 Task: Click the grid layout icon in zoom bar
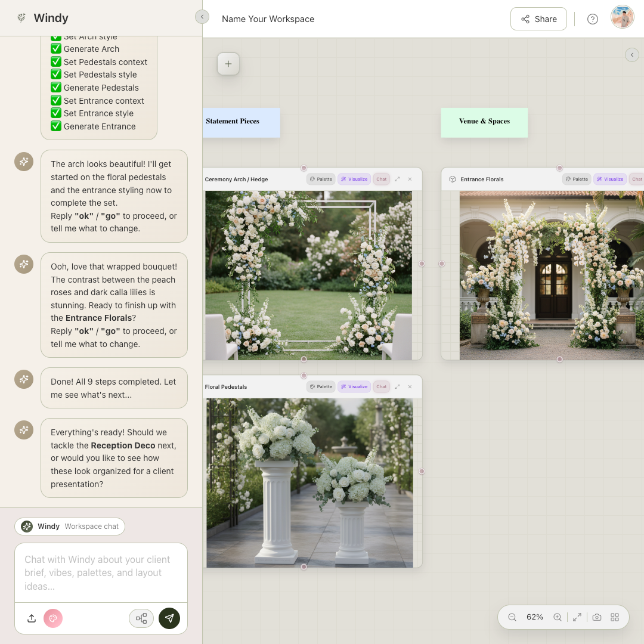point(615,617)
